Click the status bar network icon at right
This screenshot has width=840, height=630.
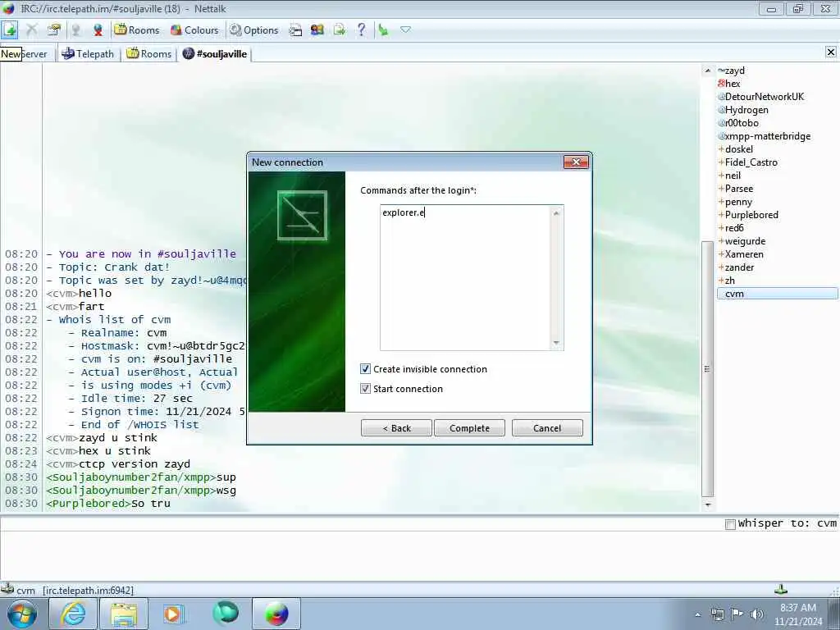click(x=781, y=589)
